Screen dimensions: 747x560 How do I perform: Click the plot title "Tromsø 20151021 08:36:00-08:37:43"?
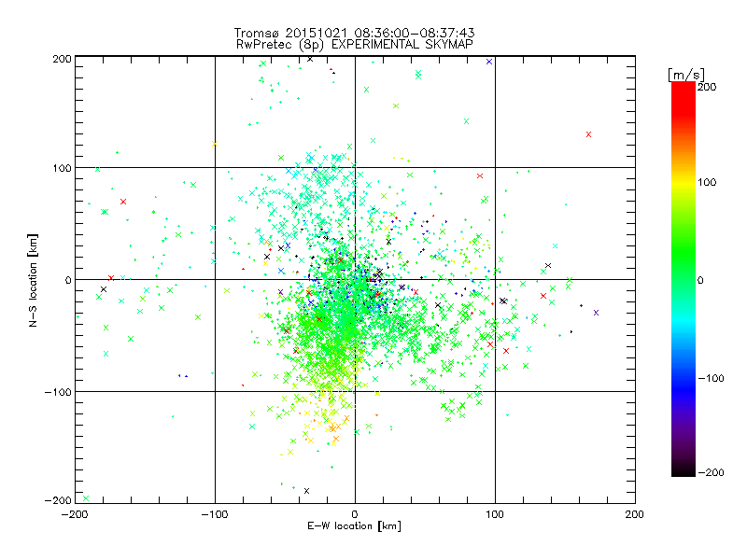[x=354, y=33]
